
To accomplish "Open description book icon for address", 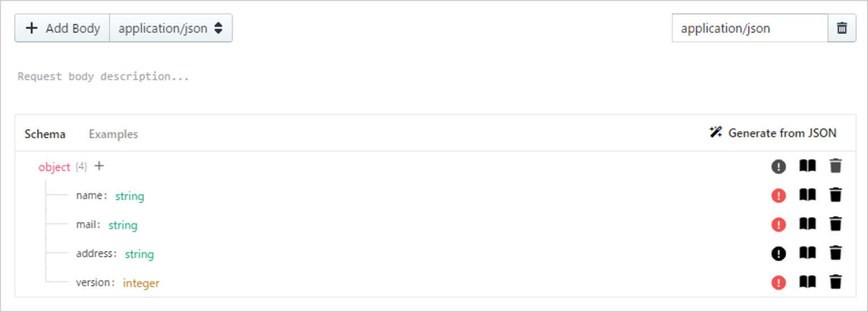I will (x=808, y=253).
